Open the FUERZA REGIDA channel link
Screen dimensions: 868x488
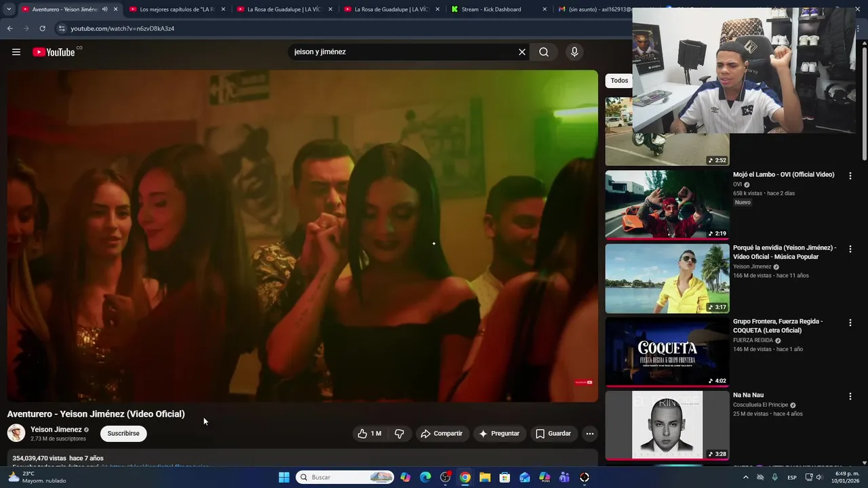[x=753, y=340]
